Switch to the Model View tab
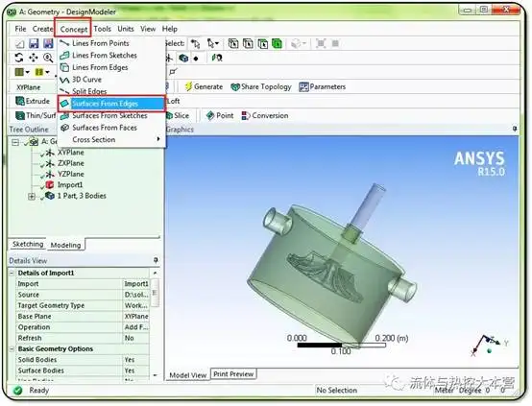Viewport: 532px width, 406px height. [187, 375]
